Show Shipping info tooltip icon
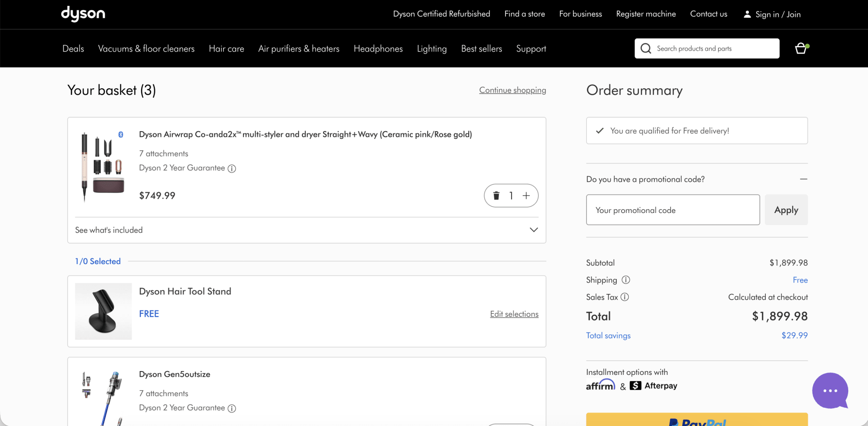The height and width of the screenshot is (426, 868). click(626, 280)
